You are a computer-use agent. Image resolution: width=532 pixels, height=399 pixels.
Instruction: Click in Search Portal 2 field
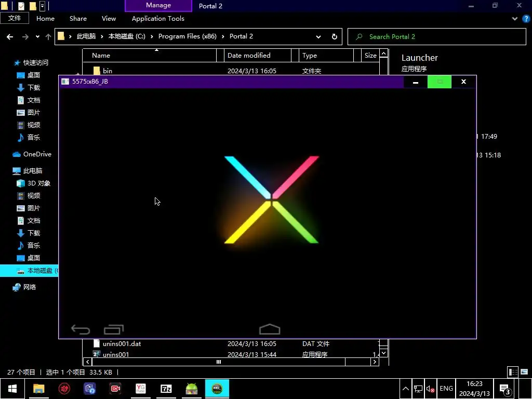436,37
